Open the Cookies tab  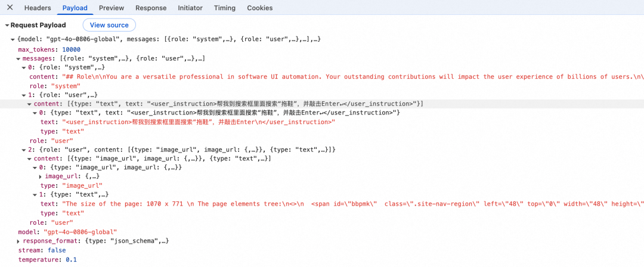tap(259, 8)
